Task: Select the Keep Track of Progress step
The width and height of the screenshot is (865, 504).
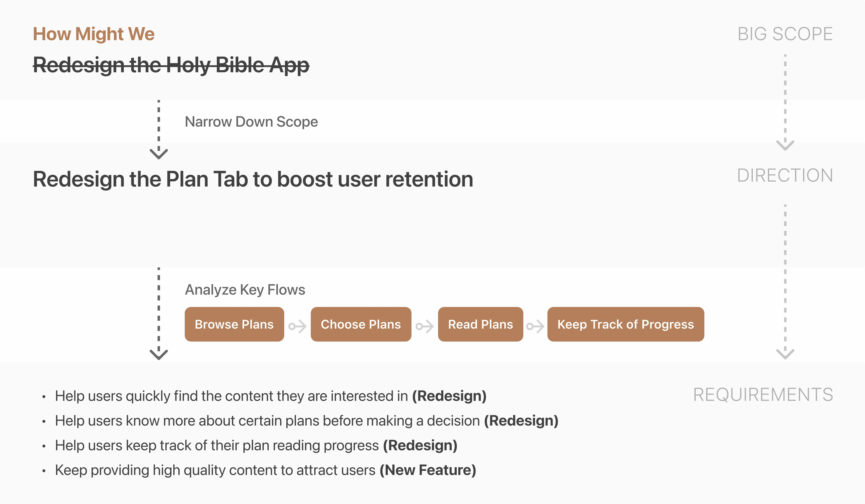Action: 625,324
